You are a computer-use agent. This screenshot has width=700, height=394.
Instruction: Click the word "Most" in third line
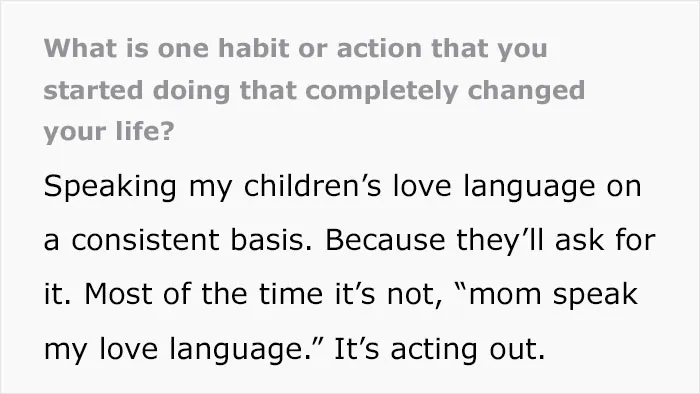click(x=118, y=294)
